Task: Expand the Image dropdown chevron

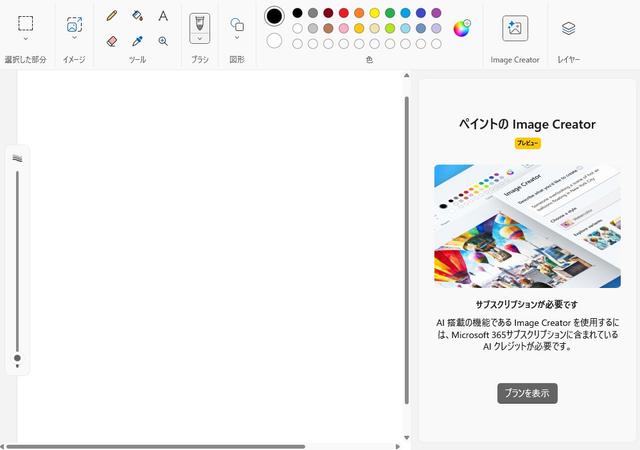Action: [x=74, y=38]
